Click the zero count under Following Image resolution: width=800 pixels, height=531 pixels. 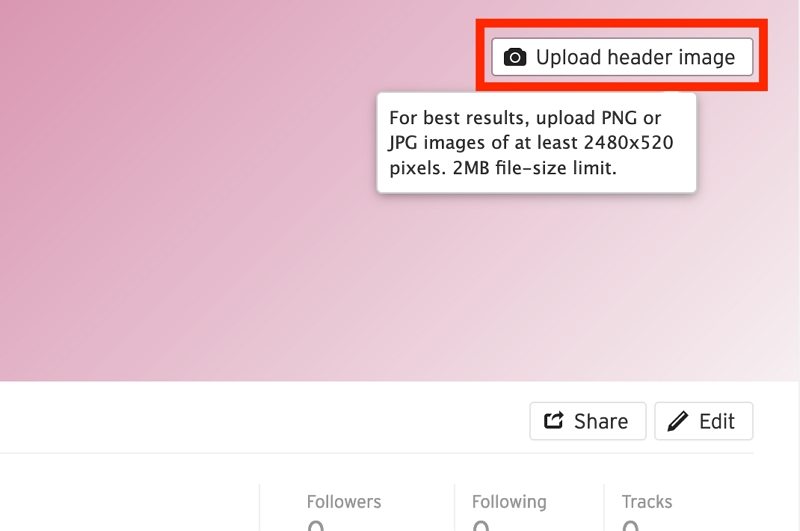(481, 525)
